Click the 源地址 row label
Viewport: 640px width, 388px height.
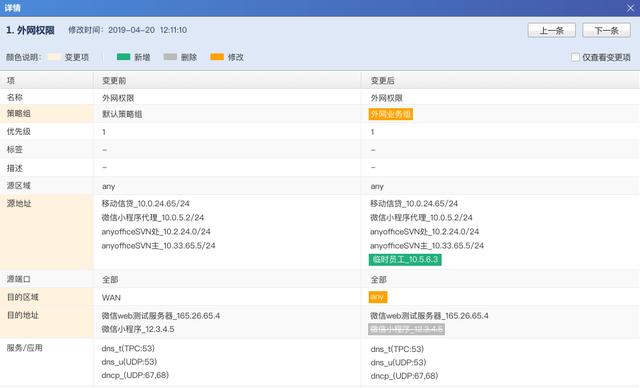pos(19,203)
